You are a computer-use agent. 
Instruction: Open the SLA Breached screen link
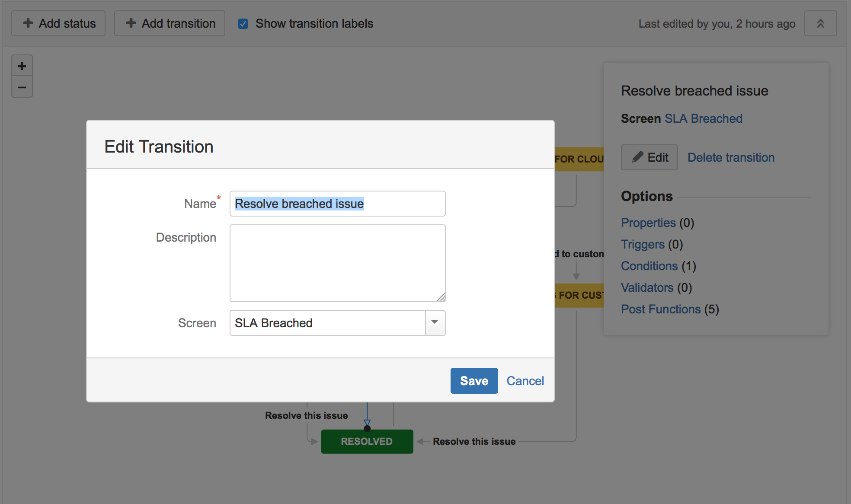[703, 118]
